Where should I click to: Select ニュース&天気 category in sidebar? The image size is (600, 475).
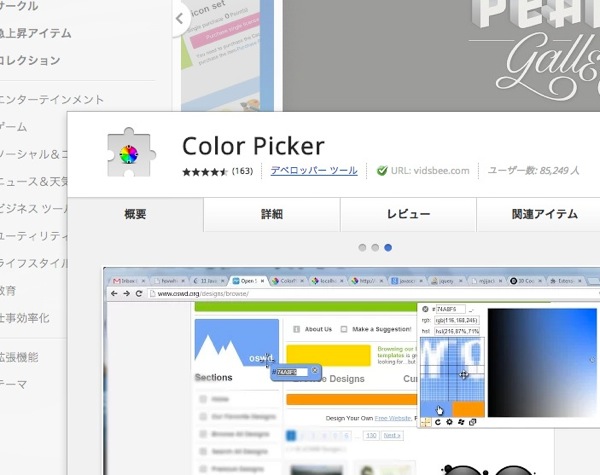click(33, 181)
